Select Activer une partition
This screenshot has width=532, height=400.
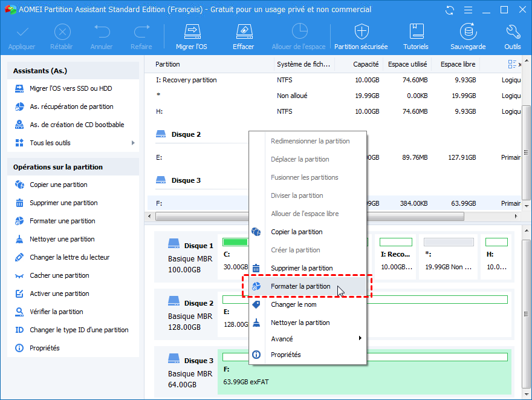pyautogui.click(x=59, y=293)
